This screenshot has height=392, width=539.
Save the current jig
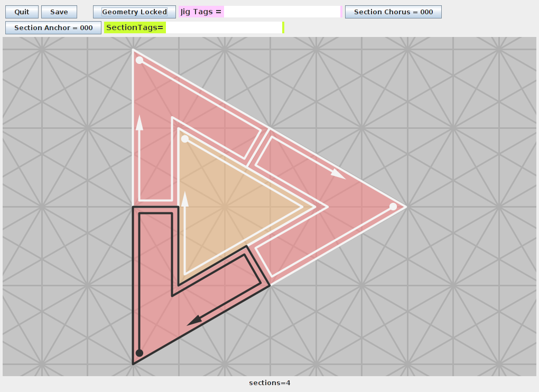coord(59,12)
